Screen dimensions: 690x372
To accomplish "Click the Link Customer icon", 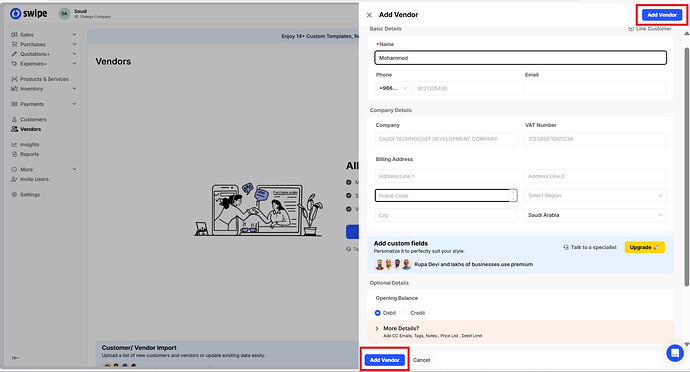I will [x=631, y=29].
